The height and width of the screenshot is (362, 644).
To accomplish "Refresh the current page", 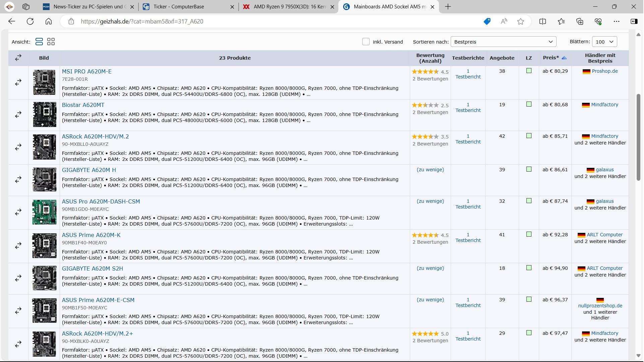I will pos(30,21).
